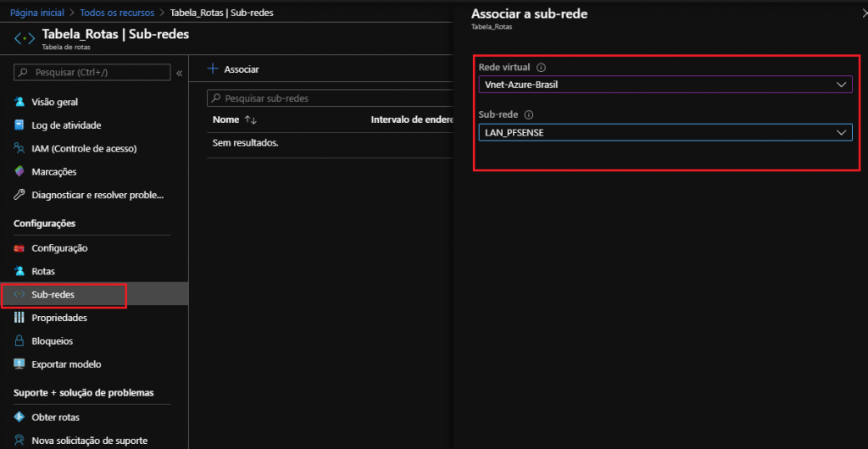Open Nova solicitação de suporte
Viewport: 868px width, 449px height.
tap(89, 441)
